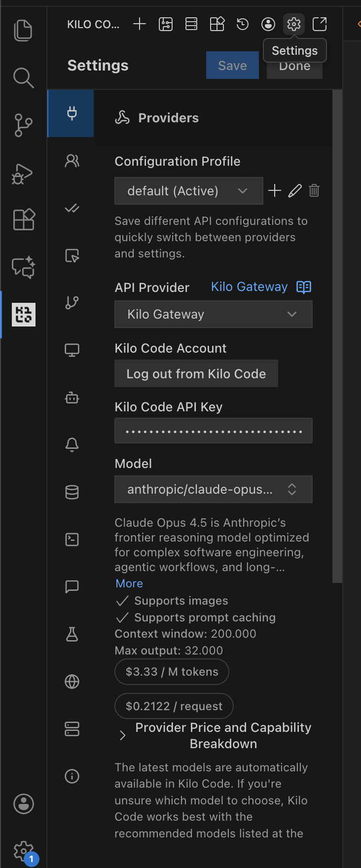Go to the Experimental settings flask tab
The image size is (361, 868).
(72, 634)
